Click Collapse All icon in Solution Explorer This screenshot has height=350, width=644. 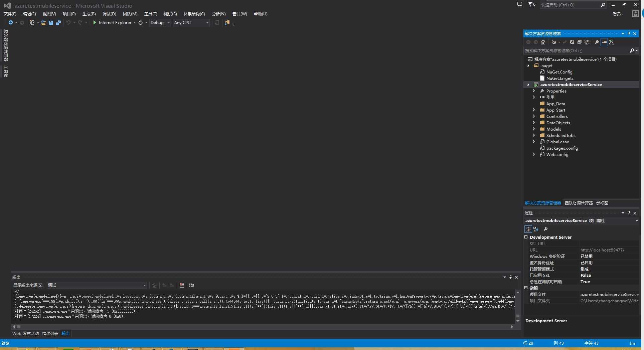[580, 42]
